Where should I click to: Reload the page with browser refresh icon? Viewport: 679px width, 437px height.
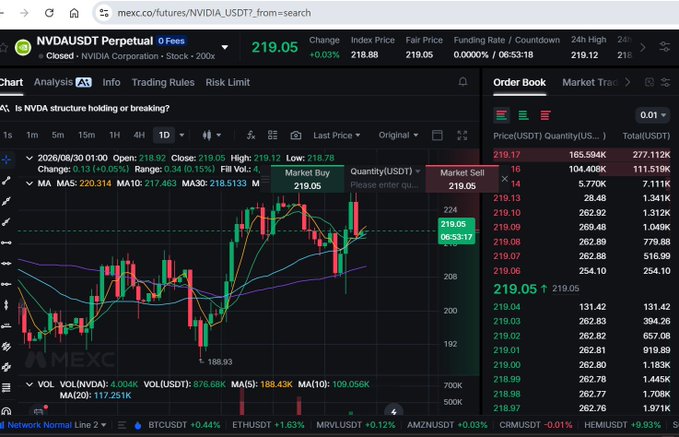click(x=49, y=13)
